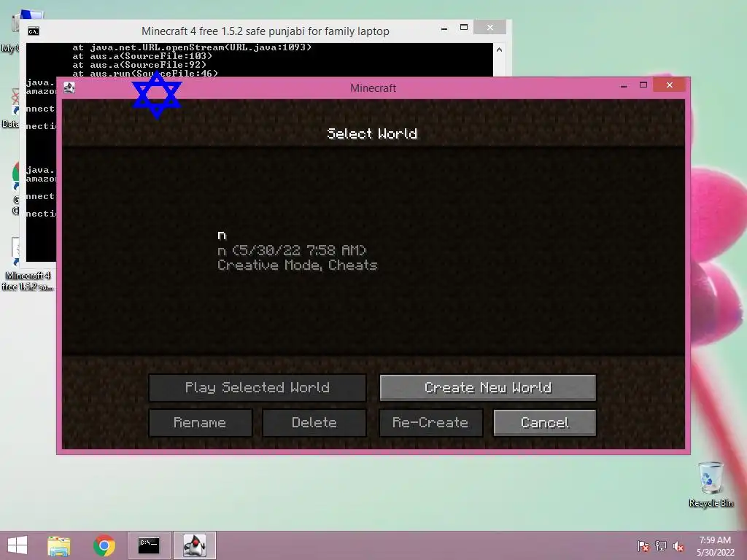Click the n (5/30/22 7:58 AM) line
The width and height of the screenshot is (747, 560).
coord(292,251)
